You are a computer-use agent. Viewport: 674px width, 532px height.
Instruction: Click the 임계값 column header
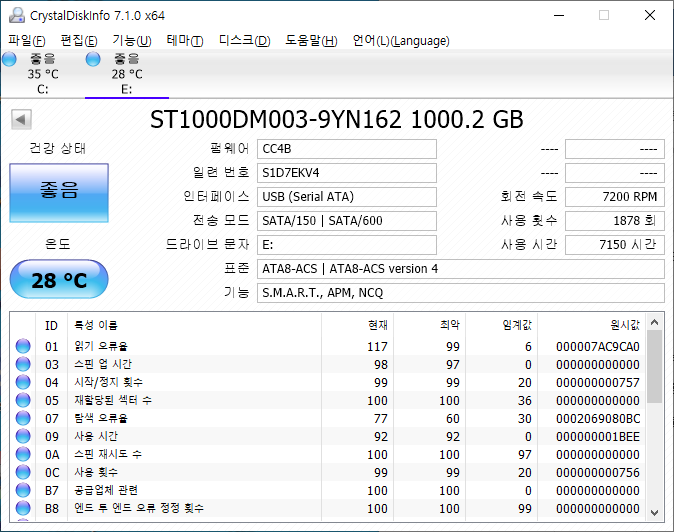501,325
